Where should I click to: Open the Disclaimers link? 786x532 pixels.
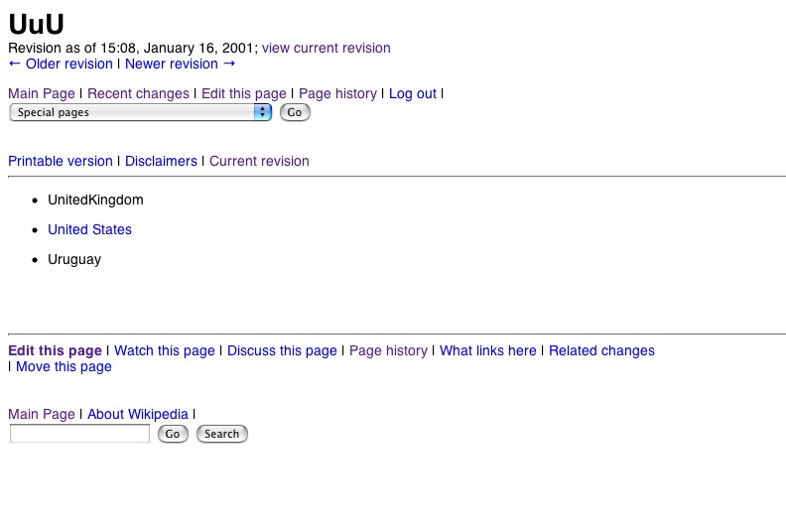(x=161, y=161)
